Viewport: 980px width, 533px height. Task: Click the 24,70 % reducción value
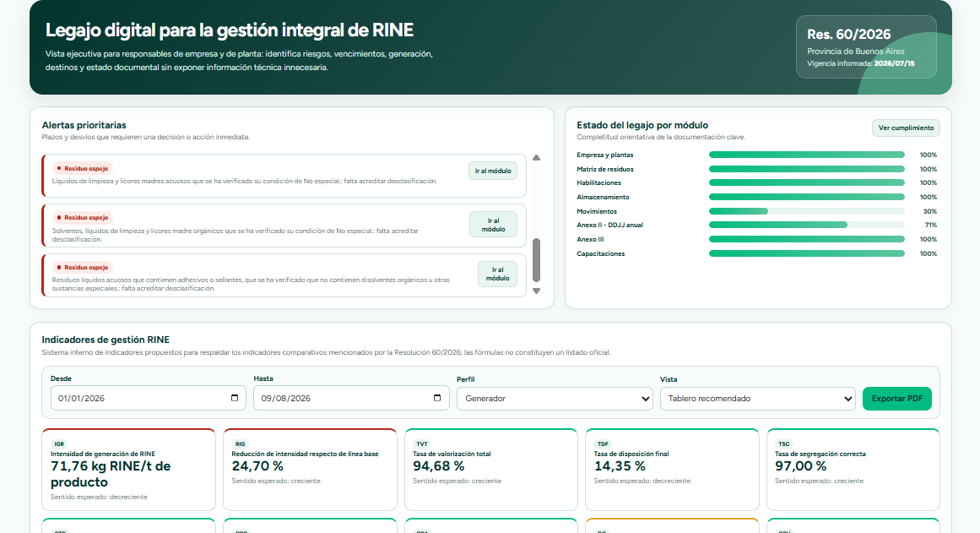pos(257,466)
